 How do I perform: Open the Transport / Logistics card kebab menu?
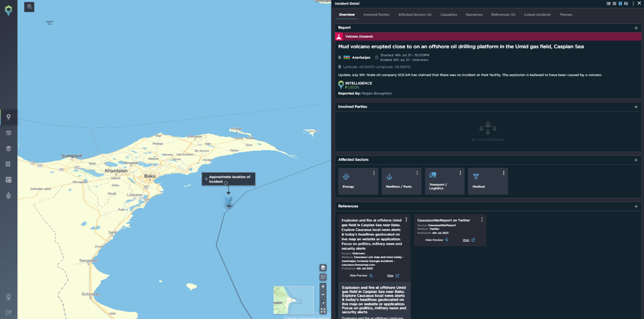[460, 173]
